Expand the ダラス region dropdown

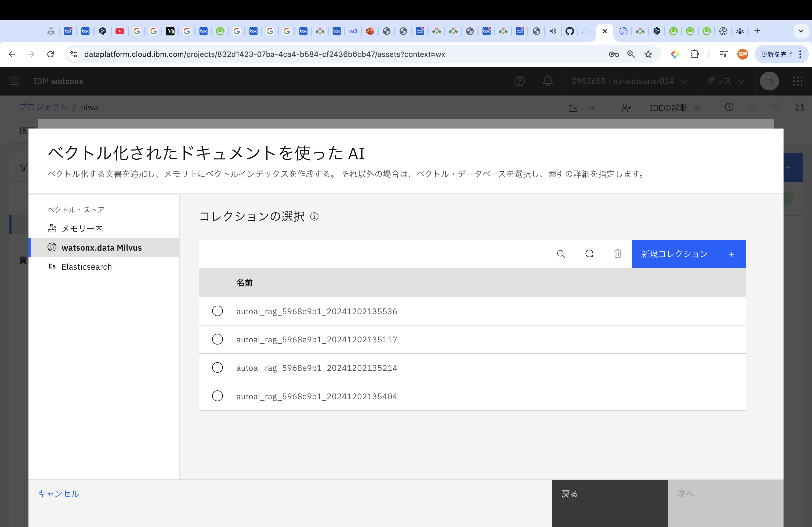(725, 81)
